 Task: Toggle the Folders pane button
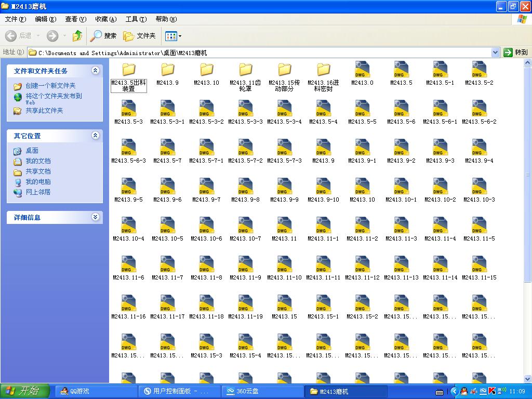pos(140,36)
